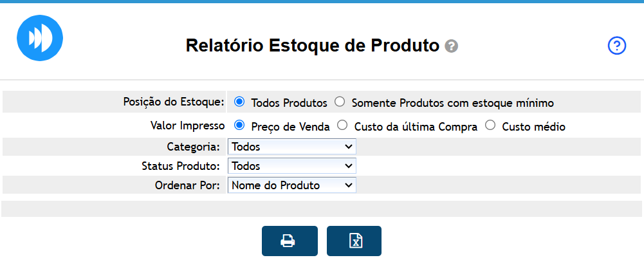
Task: Select Preço de Venda radio option
Action: point(239,125)
